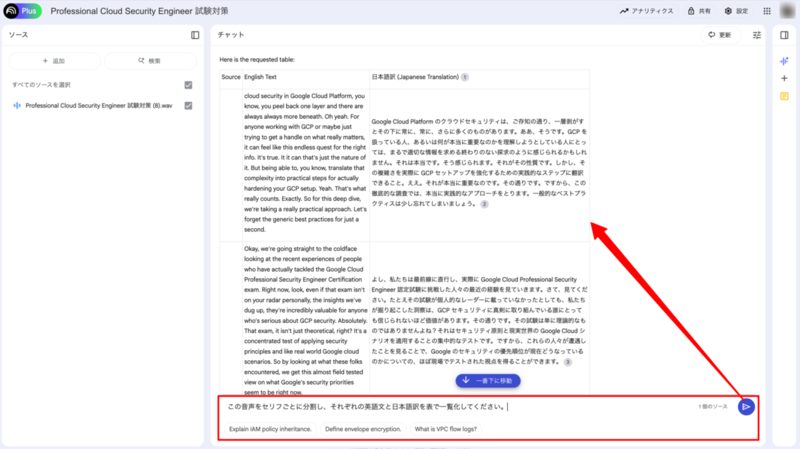Open the user account avatar
The height and width of the screenshot is (449, 800).
coord(787,11)
